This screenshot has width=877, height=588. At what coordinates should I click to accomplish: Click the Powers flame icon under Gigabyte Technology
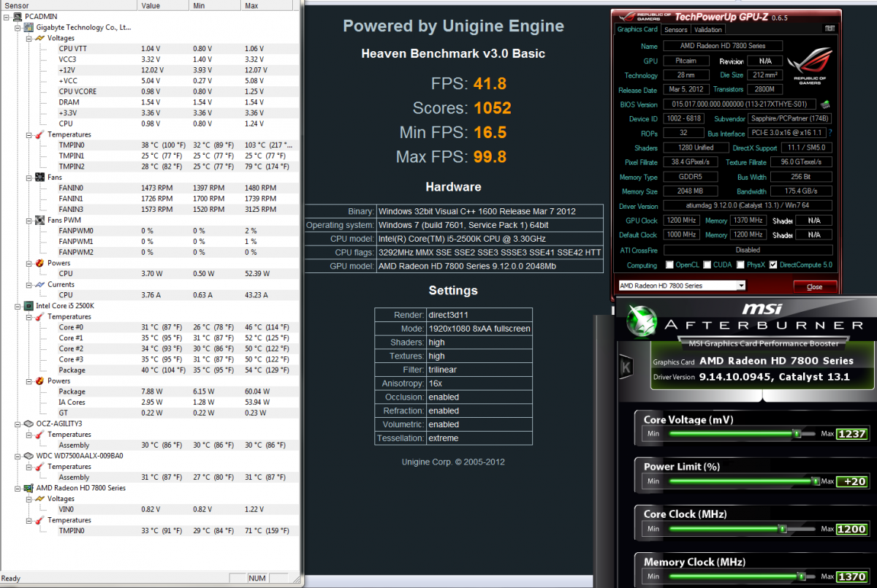coord(39,263)
